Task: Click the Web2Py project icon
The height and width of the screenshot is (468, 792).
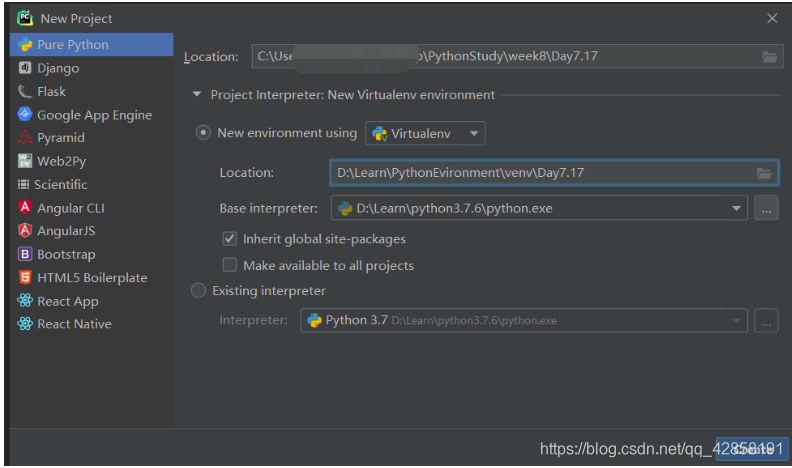Action: (x=25, y=161)
